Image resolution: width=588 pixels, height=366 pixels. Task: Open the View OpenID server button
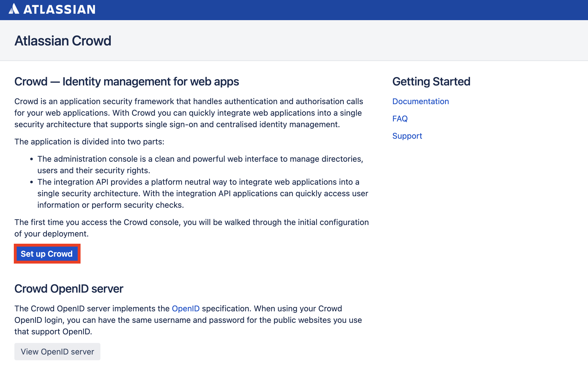[x=57, y=352]
